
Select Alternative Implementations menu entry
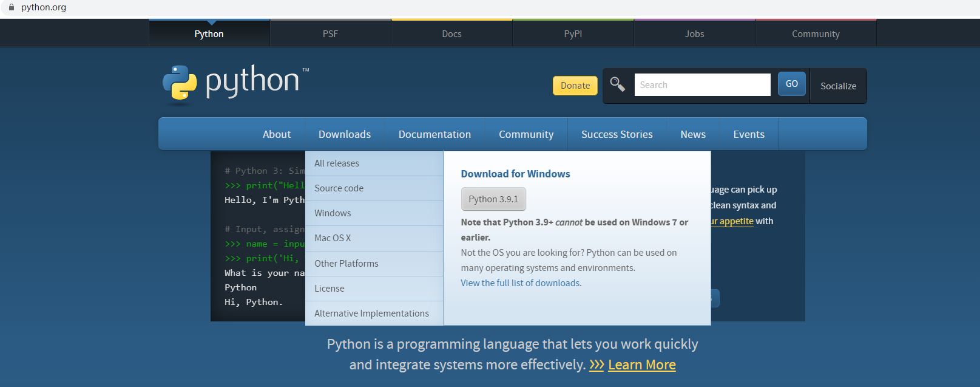[x=374, y=313]
